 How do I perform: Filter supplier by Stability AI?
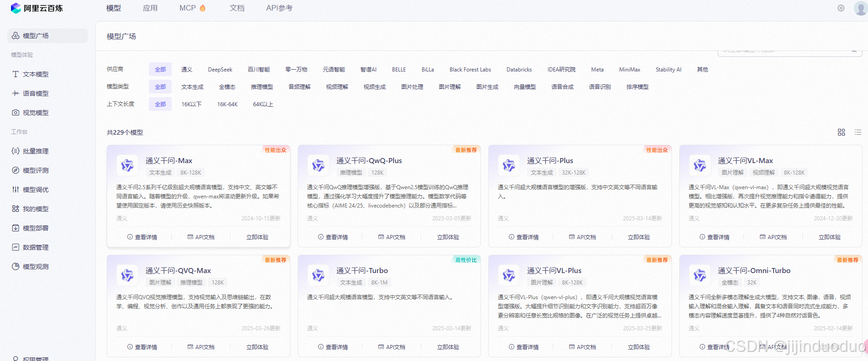pos(668,70)
